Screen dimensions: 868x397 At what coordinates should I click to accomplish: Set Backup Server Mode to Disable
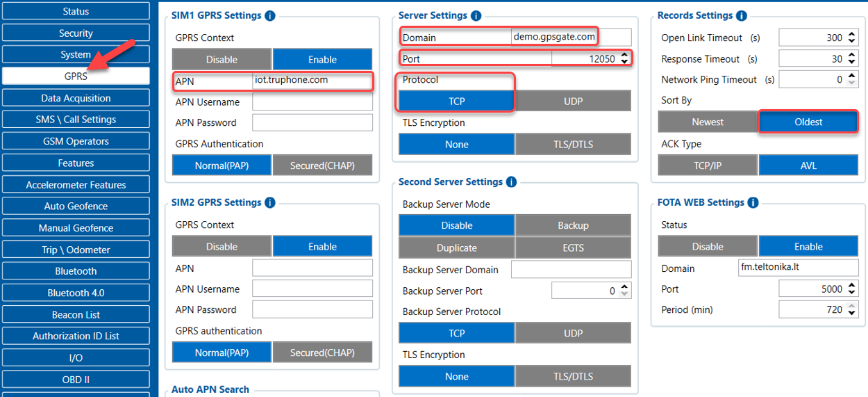(x=456, y=225)
